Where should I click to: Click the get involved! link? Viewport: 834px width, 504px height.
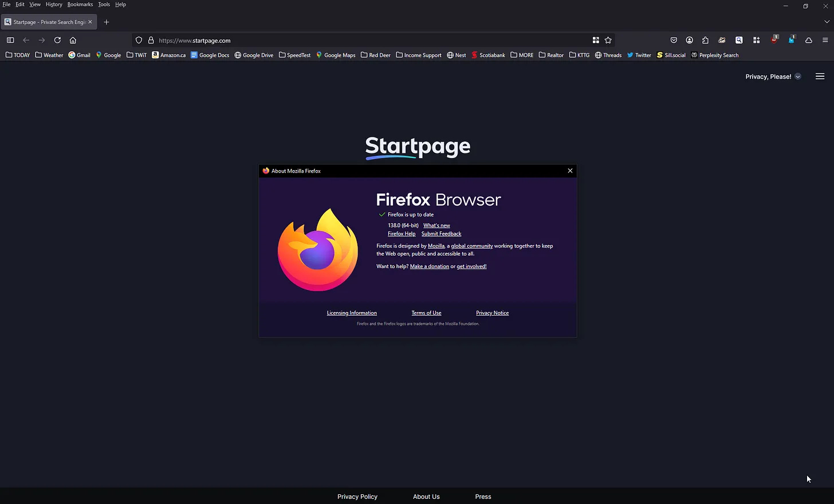(x=471, y=266)
